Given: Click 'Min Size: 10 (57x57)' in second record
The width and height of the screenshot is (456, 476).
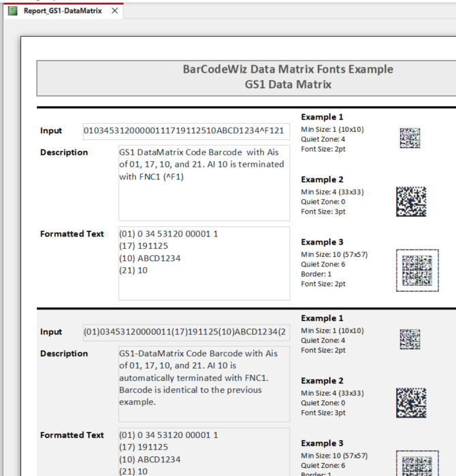Looking at the screenshot, I should [334, 456].
